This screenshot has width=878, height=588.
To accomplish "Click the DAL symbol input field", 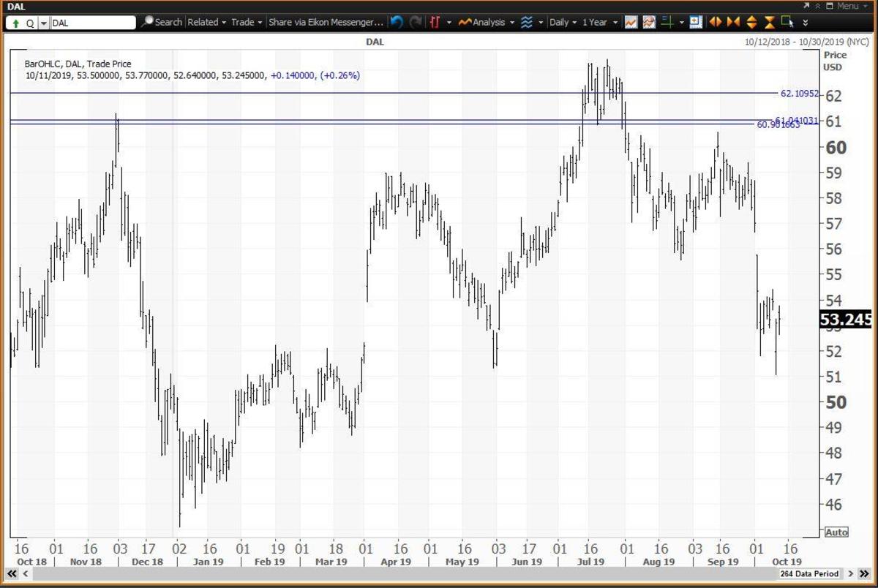I will pos(92,23).
